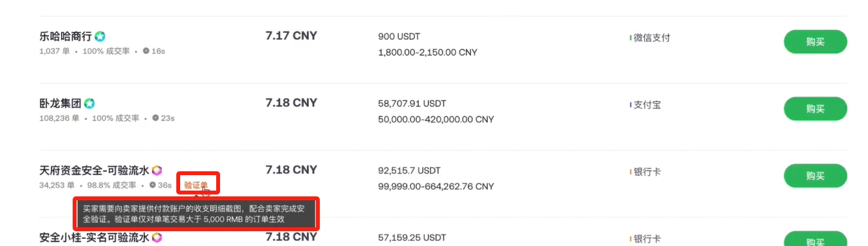Screen dimensions: 868x246
Task: Click the hexagon badge next to 天府资金安全-可验流水
Action: point(156,171)
